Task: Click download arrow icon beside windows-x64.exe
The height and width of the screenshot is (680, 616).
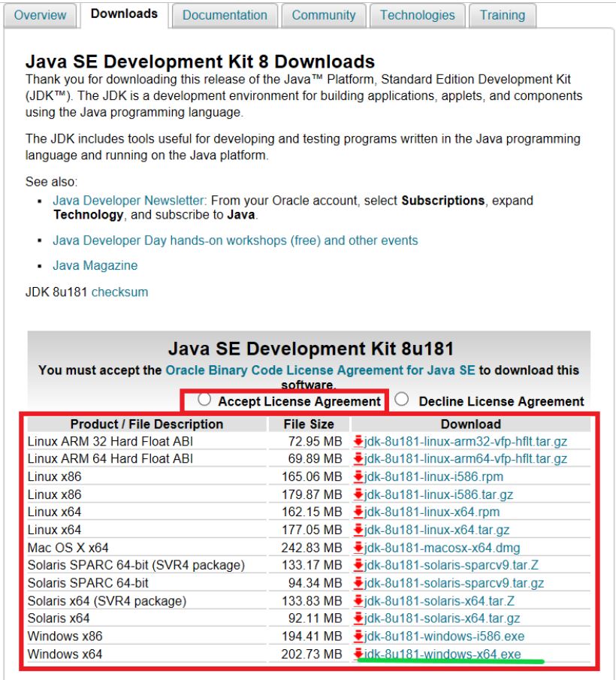Action: click(x=358, y=654)
